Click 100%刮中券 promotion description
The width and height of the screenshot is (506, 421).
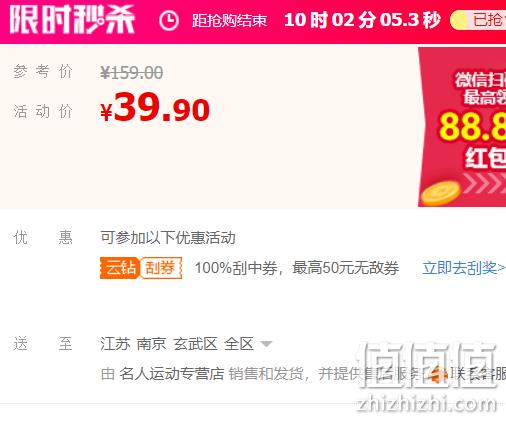click(297, 268)
